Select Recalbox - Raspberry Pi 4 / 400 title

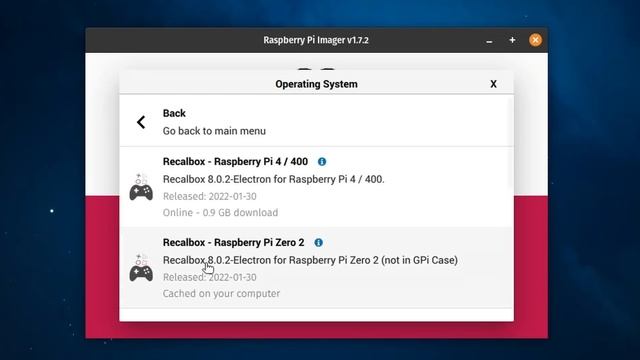pyautogui.click(x=235, y=162)
